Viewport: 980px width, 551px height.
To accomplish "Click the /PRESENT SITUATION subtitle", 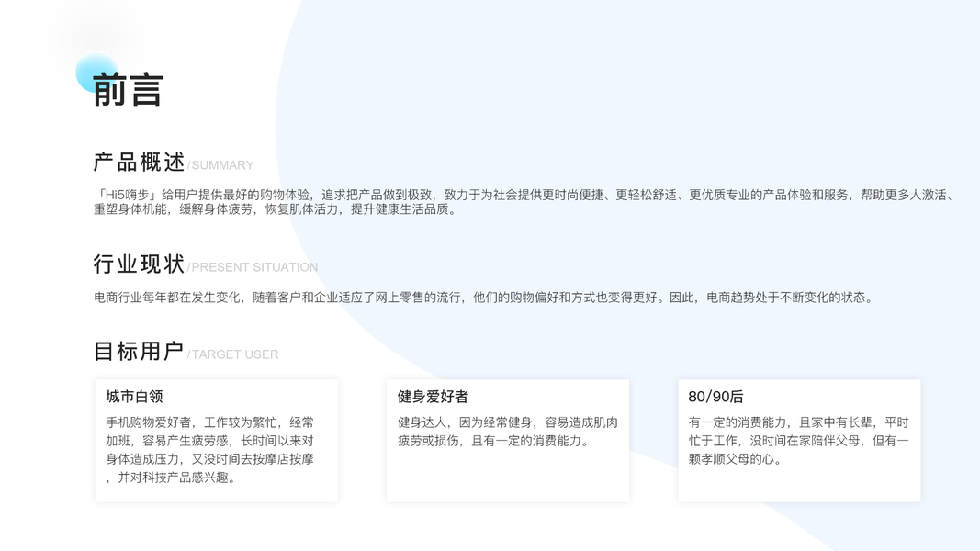I will tap(253, 267).
